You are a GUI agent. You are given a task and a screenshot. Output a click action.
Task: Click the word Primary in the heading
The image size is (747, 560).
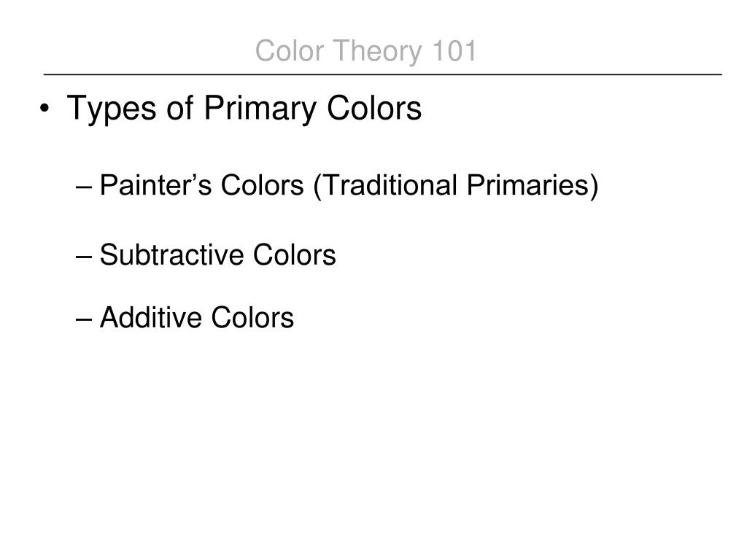point(260,109)
